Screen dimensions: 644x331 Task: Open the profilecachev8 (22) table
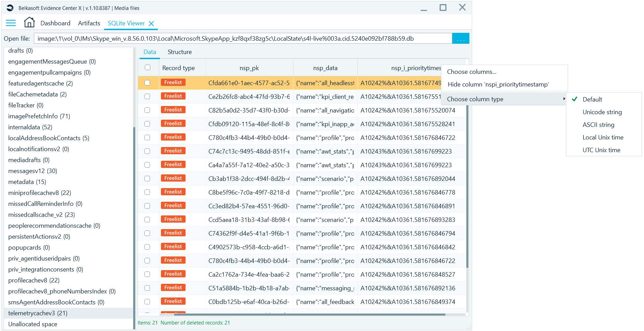click(68, 280)
